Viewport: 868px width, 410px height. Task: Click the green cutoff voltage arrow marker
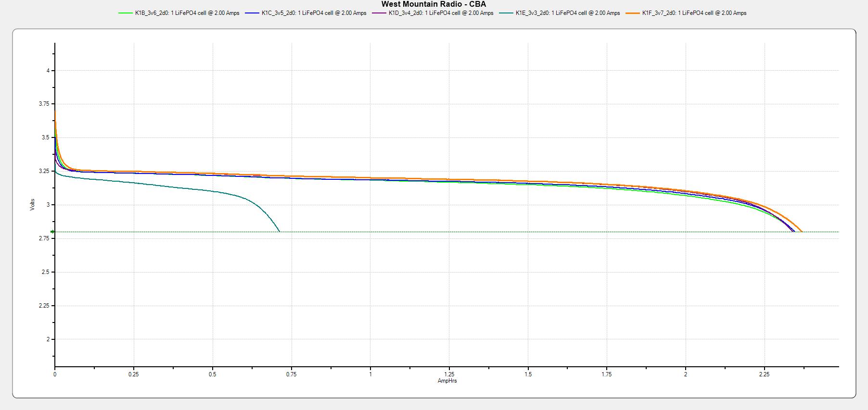52,232
